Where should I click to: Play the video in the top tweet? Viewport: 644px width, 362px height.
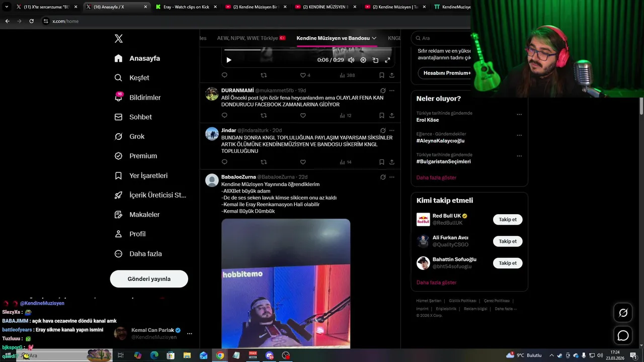[x=229, y=60]
